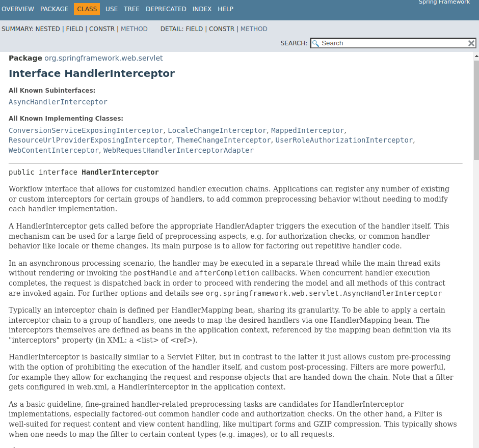
Task: Open the MappedInterceptor class link
Action: 307,130
